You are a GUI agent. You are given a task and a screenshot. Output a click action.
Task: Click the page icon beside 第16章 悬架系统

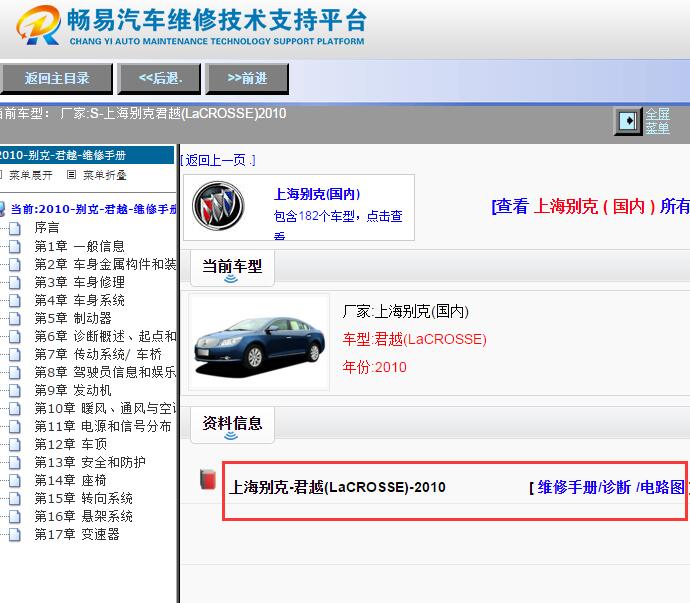15,517
